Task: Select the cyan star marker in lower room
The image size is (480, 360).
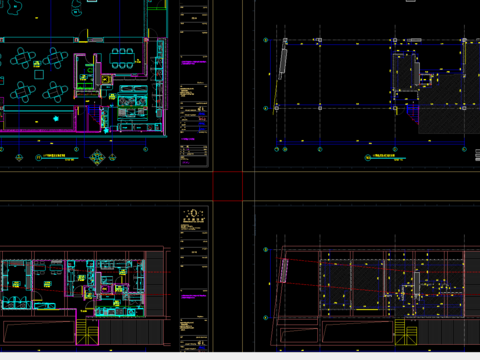Action: [x=56, y=118]
